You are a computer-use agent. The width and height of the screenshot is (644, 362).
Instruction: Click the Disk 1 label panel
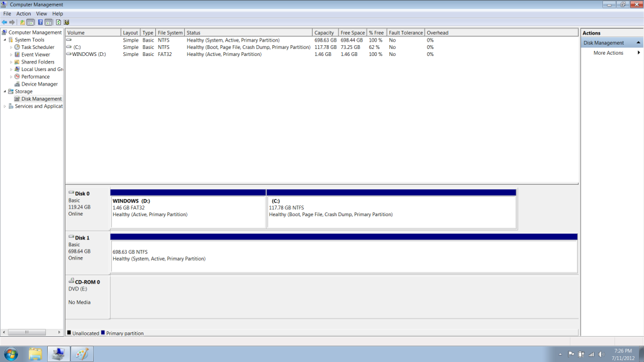tap(87, 253)
